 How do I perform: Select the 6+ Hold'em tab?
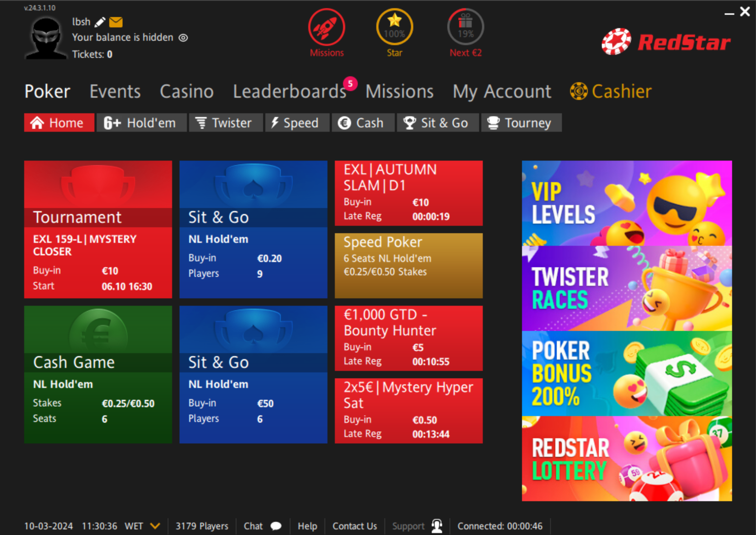tap(142, 123)
